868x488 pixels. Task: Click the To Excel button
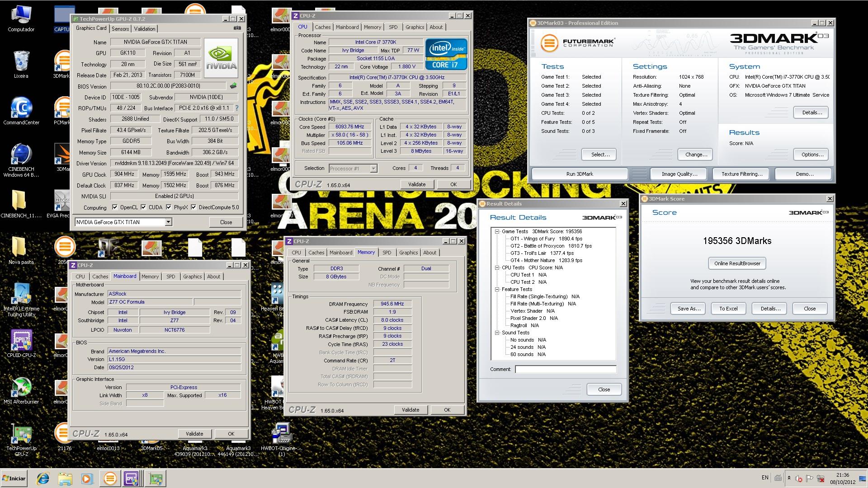tap(728, 309)
